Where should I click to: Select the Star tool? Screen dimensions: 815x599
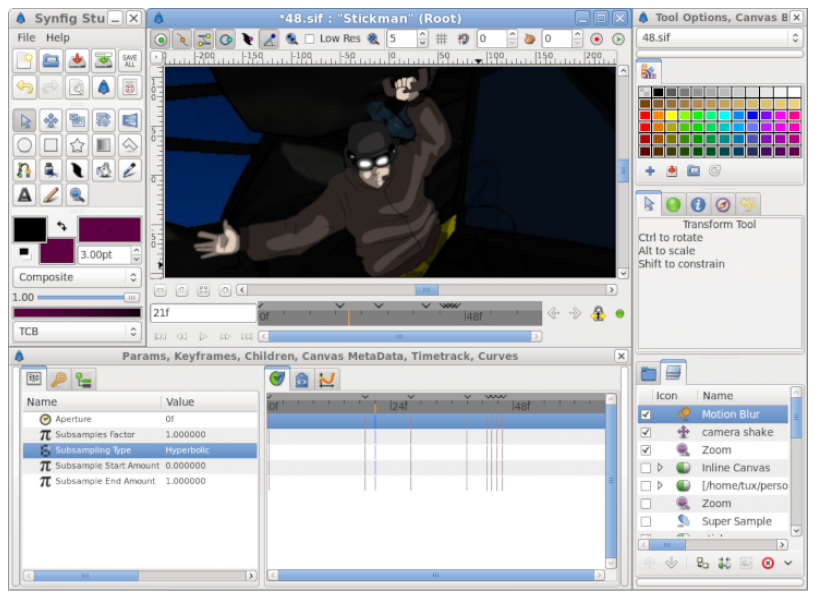click(x=77, y=145)
